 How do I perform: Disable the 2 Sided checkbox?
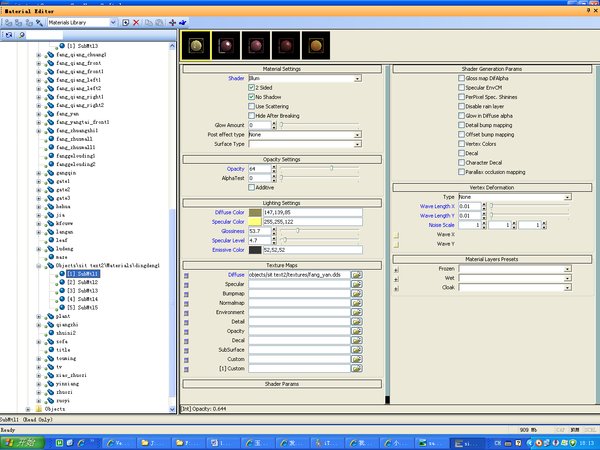(252, 87)
